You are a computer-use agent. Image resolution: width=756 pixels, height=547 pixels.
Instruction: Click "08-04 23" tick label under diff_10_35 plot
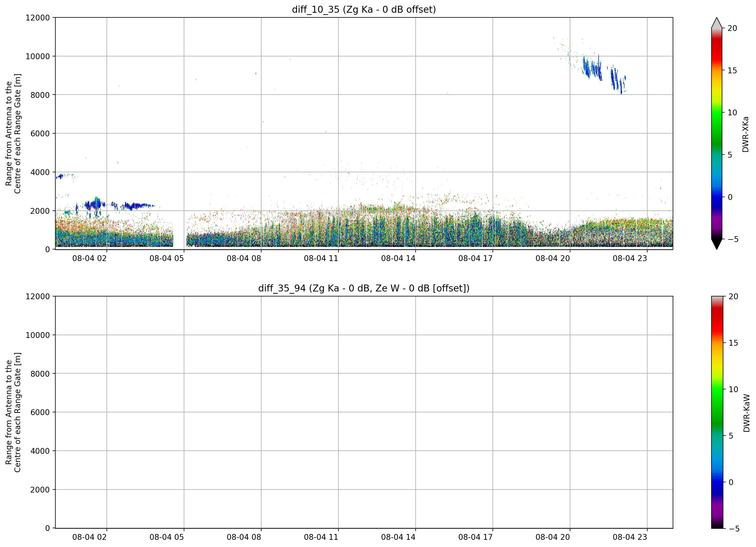[630, 259]
